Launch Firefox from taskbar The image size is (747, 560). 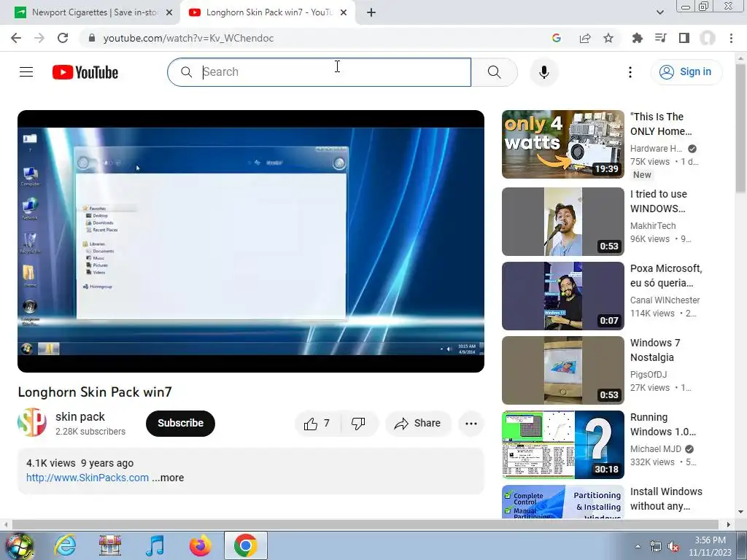(200, 546)
